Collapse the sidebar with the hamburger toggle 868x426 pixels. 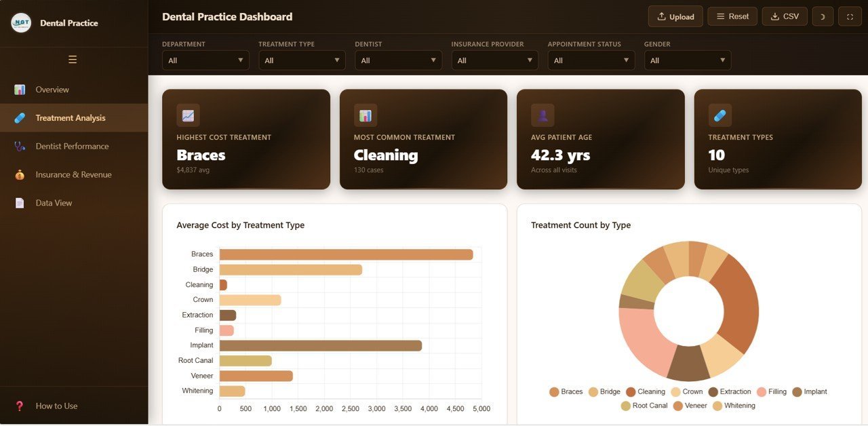pos(73,59)
